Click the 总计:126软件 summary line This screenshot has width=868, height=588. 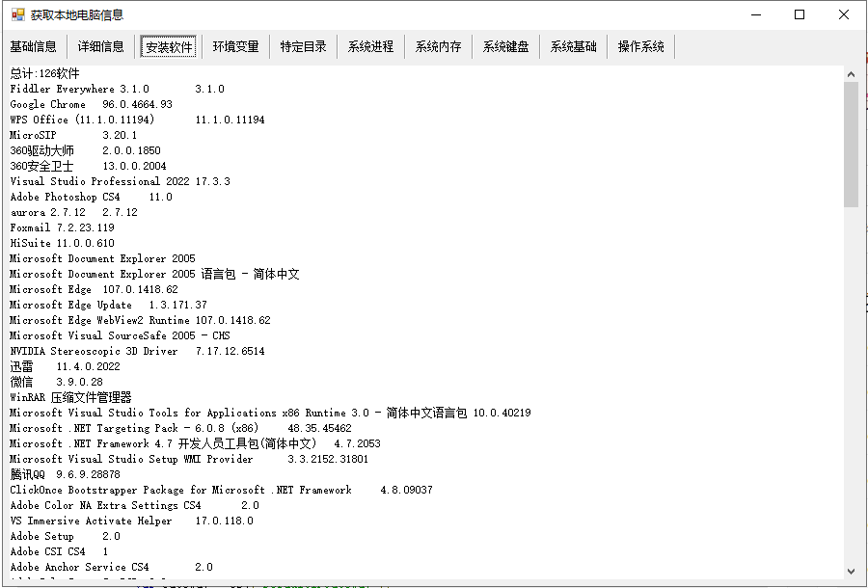[x=44, y=73]
